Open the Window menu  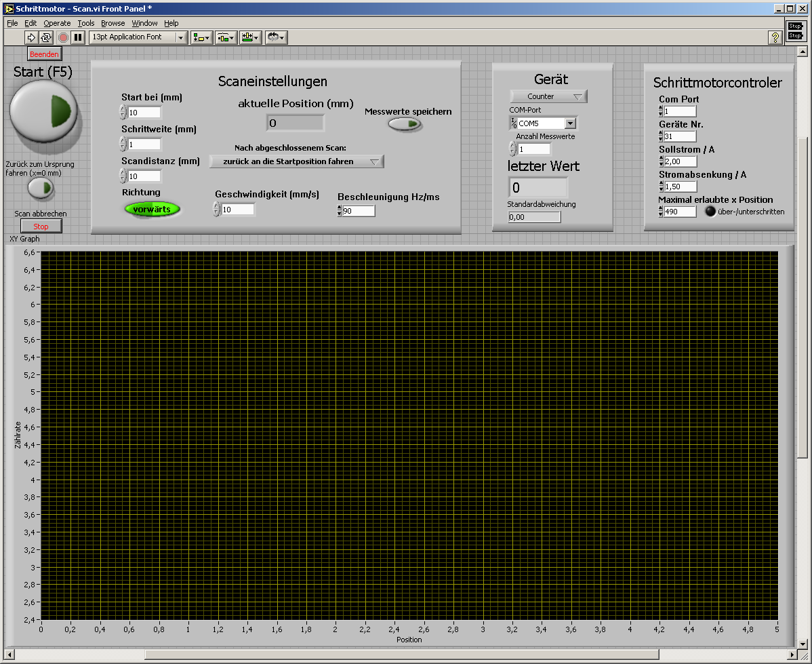144,23
